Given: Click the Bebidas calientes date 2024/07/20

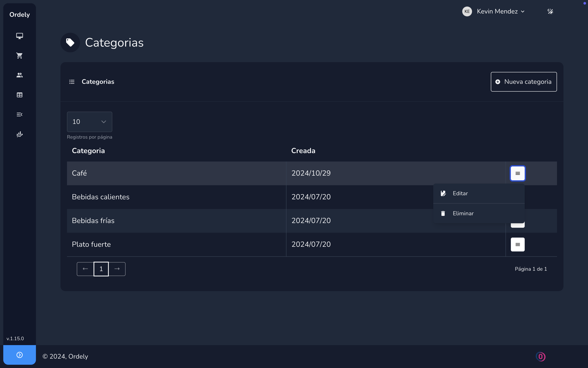Looking at the screenshot, I should pyautogui.click(x=311, y=197).
